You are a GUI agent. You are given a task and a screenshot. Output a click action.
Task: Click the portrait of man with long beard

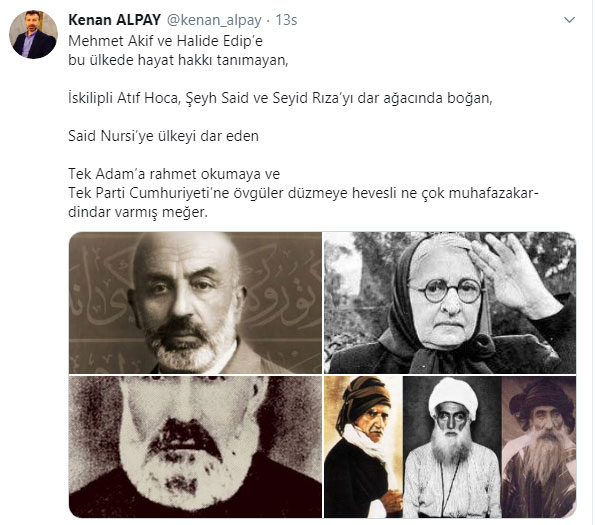pos(539,446)
